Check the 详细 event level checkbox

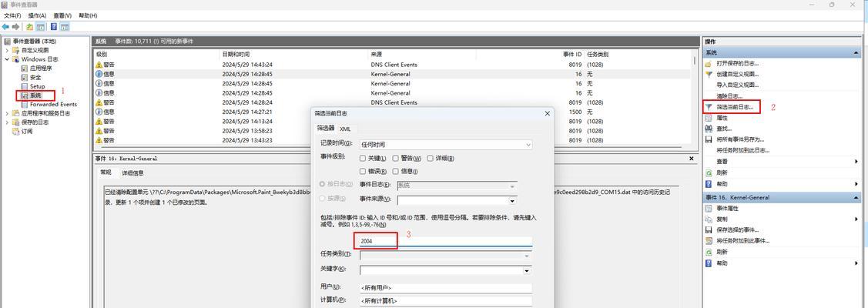(430, 158)
